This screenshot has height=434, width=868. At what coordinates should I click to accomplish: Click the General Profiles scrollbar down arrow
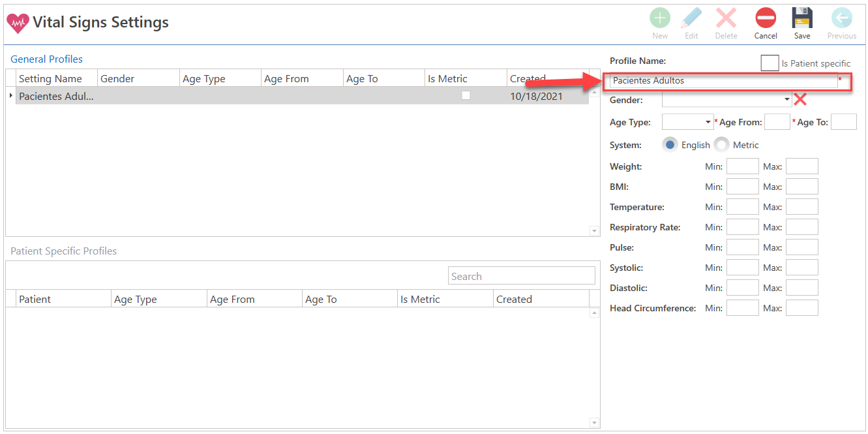coord(594,230)
